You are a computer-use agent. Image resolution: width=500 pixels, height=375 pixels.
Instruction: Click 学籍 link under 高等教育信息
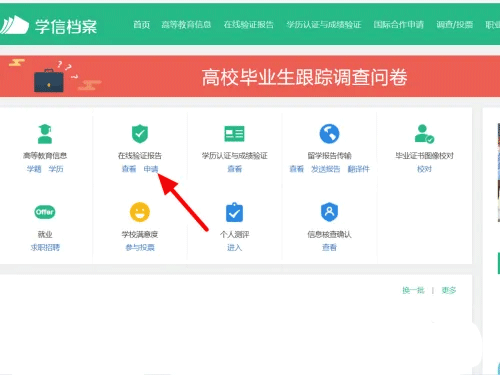pos(34,169)
